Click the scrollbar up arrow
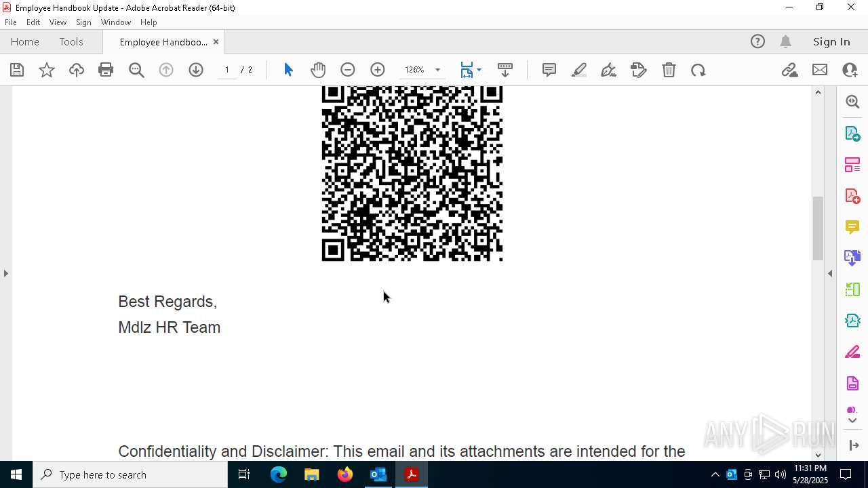This screenshot has height=488, width=868. click(818, 91)
